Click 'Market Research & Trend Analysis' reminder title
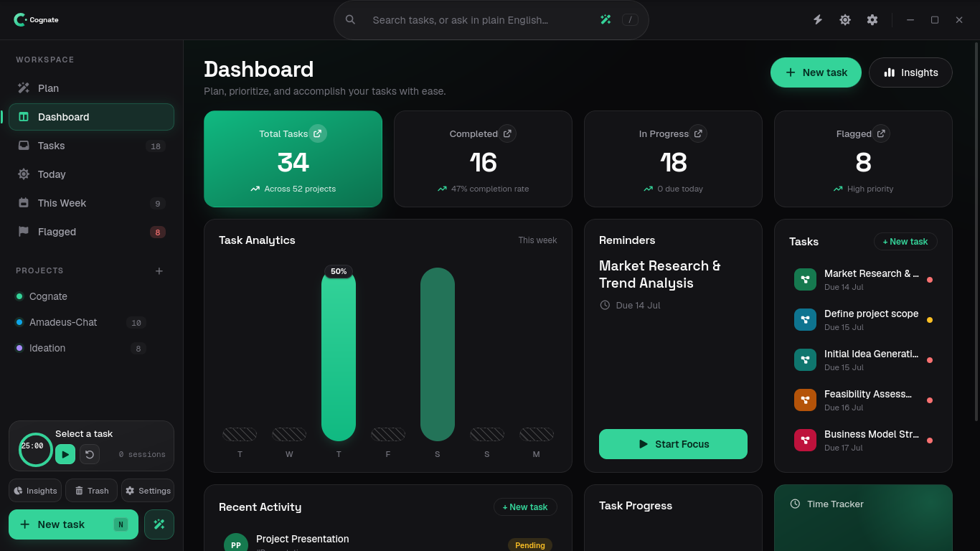This screenshot has height=551, width=980. pyautogui.click(x=660, y=274)
